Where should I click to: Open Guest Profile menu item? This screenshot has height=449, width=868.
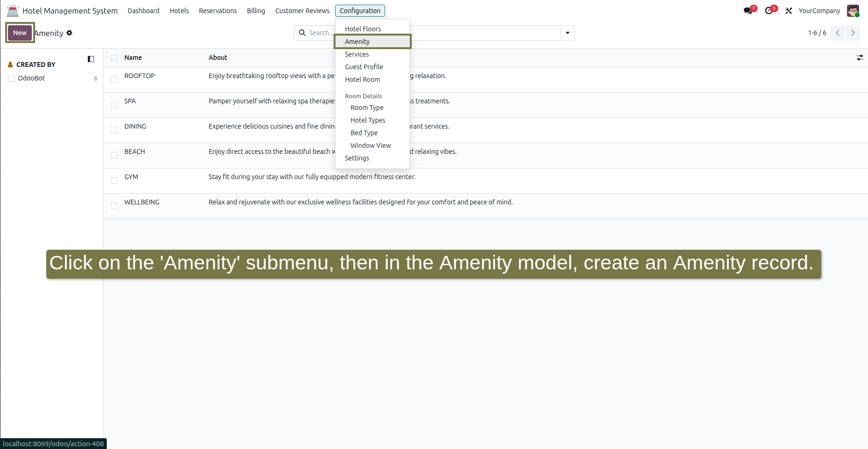372,67
